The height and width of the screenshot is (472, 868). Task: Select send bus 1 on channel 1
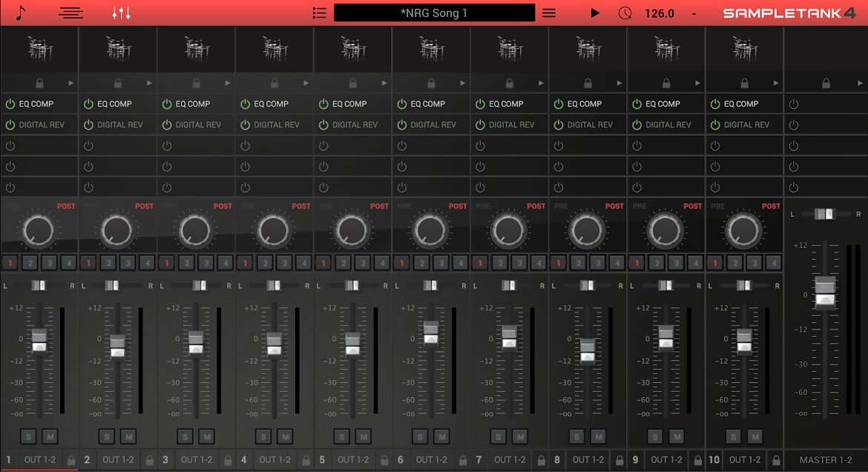[10, 263]
